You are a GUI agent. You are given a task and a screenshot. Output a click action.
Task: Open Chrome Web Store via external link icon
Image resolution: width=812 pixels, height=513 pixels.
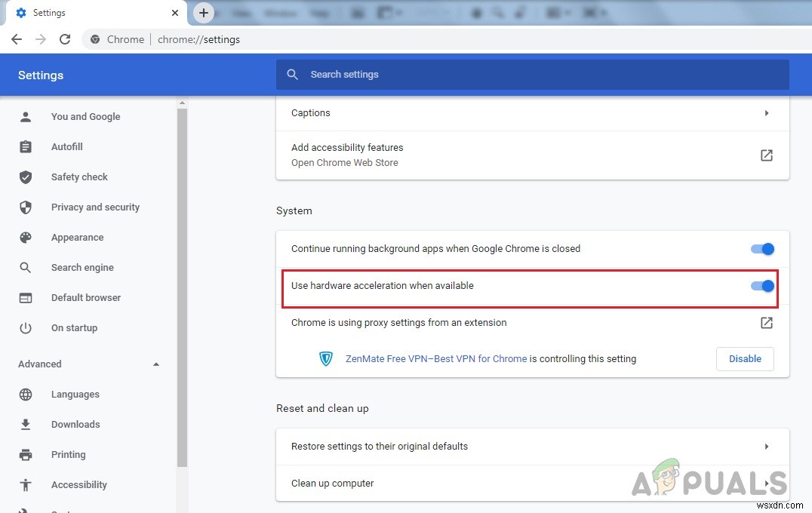tap(766, 155)
